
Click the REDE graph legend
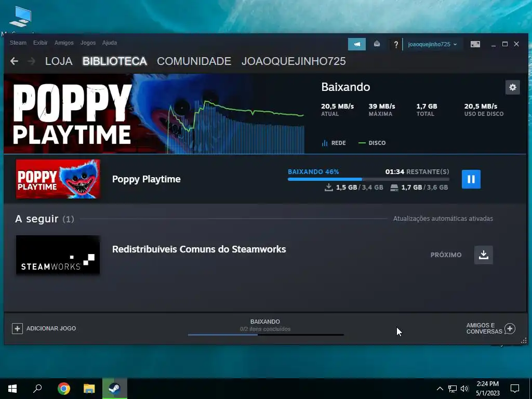334,143
